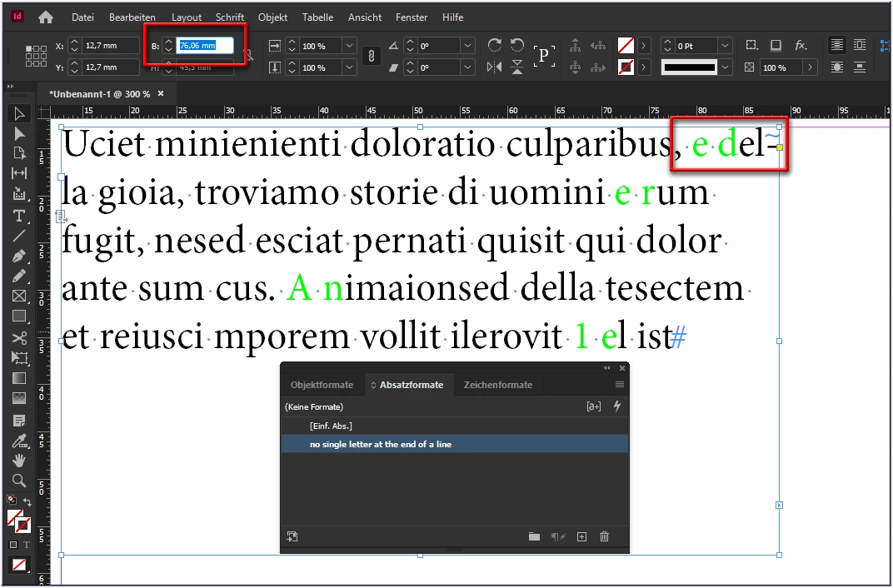Select the Pencil tool

pyautogui.click(x=19, y=276)
